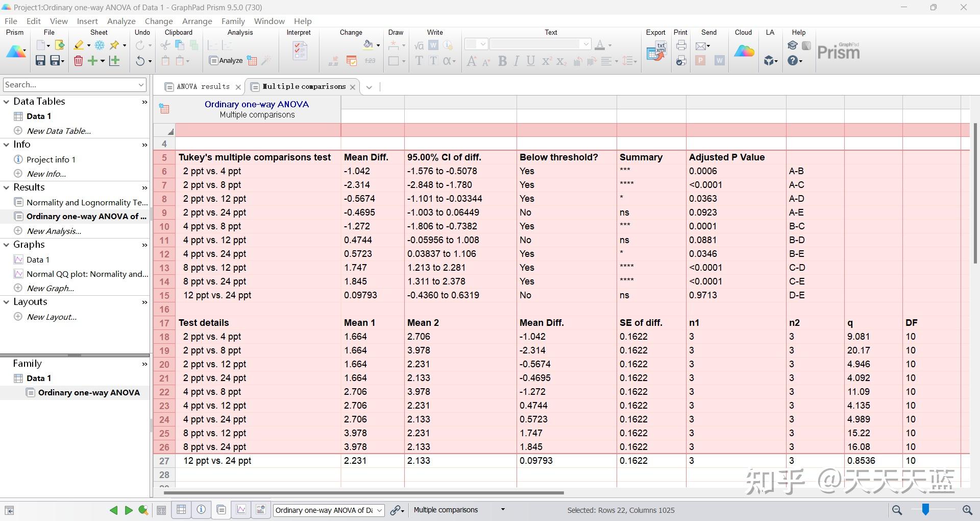Viewport: 980px width, 521px height.
Task: Click the red delete sheet trash icon
Action: pyautogui.click(x=78, y=61)
